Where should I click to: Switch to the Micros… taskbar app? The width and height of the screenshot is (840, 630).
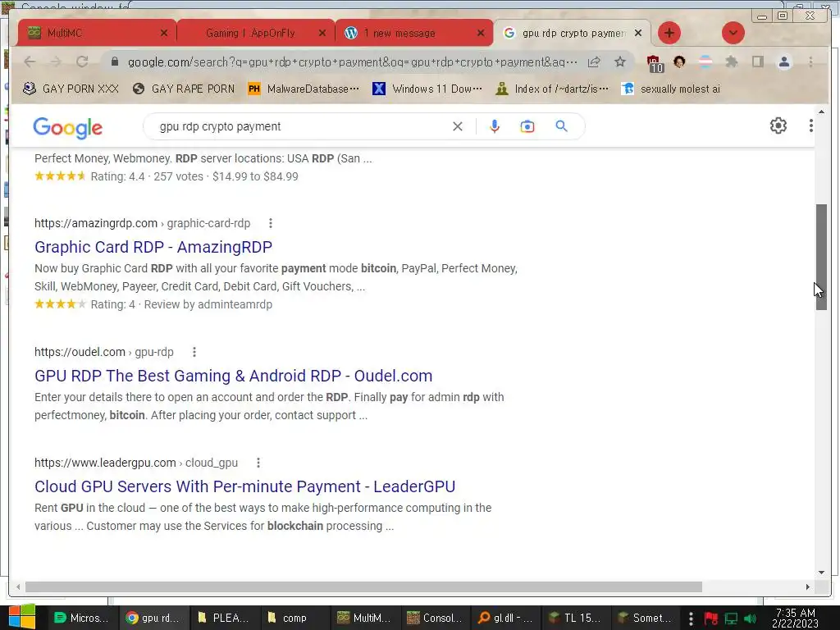click(81, 618)
